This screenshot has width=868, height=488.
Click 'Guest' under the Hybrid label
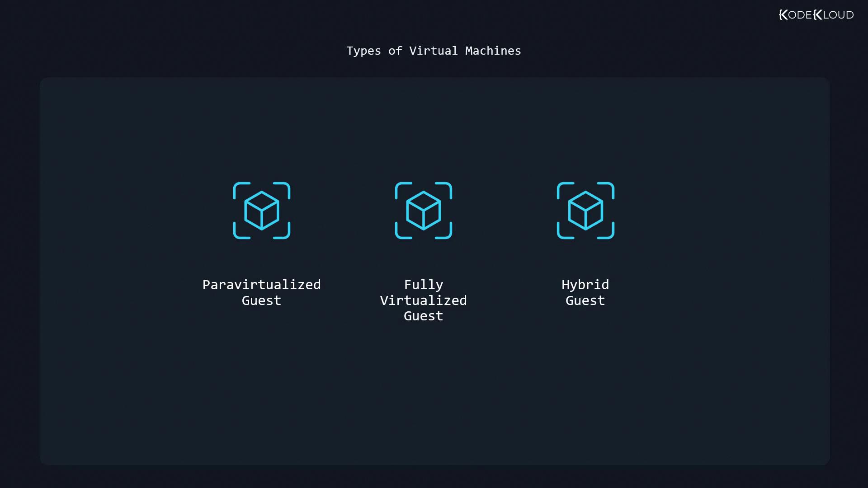tap(585, 300)
